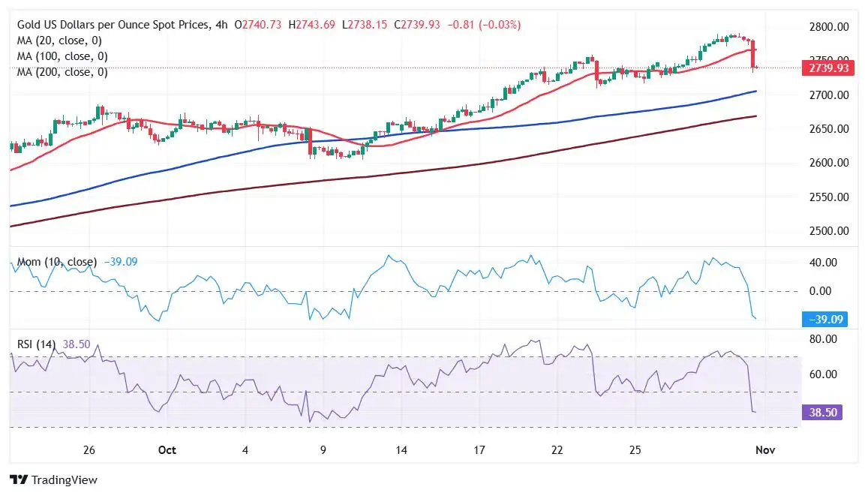Image resolution: width=868 pixels, height=496 pixels.
Task: Click the Mom (10, close) indicator label
Action: tap(57, 262)
